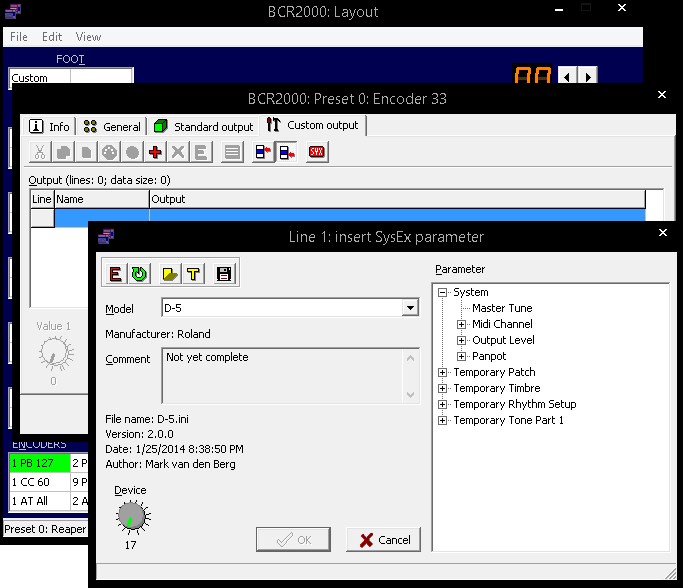Select the Master Tune parameter
The width and height of the screenshot is (683, 588).
point(502,308)
